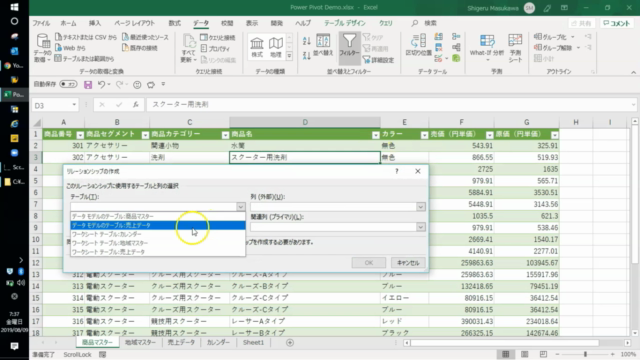Open the 関連列 (プライマリ) combo box
This screenshot has height=360, width=640.
338,227
